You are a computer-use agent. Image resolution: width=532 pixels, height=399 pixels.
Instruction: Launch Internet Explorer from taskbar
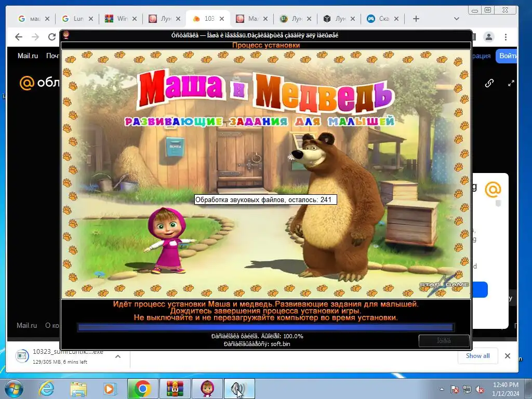click(46, 389)
